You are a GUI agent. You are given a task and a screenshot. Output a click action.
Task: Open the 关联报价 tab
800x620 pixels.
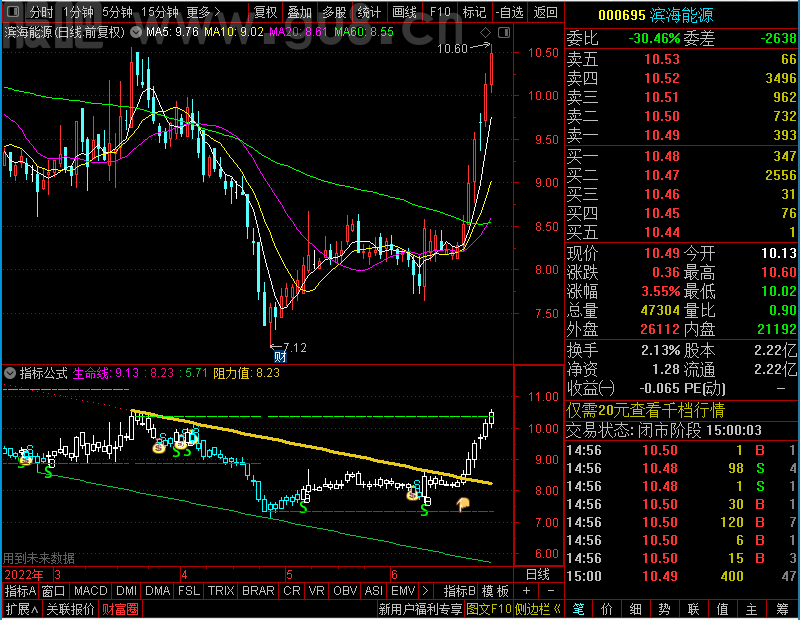pyautogui.click(x=70, y=609)
